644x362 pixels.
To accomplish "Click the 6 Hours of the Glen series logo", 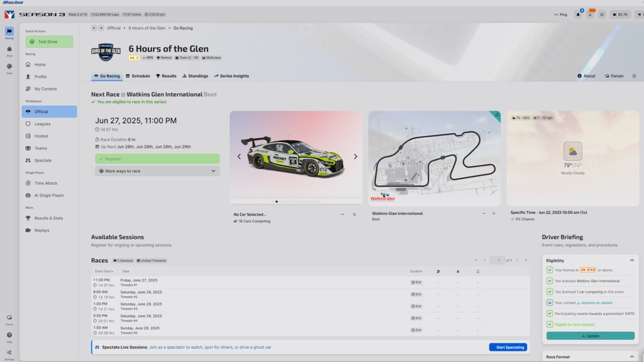I will tap(106, 52).
